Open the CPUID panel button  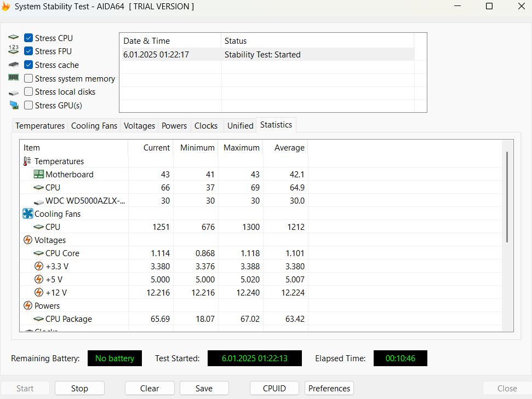(x=274, y=388)
